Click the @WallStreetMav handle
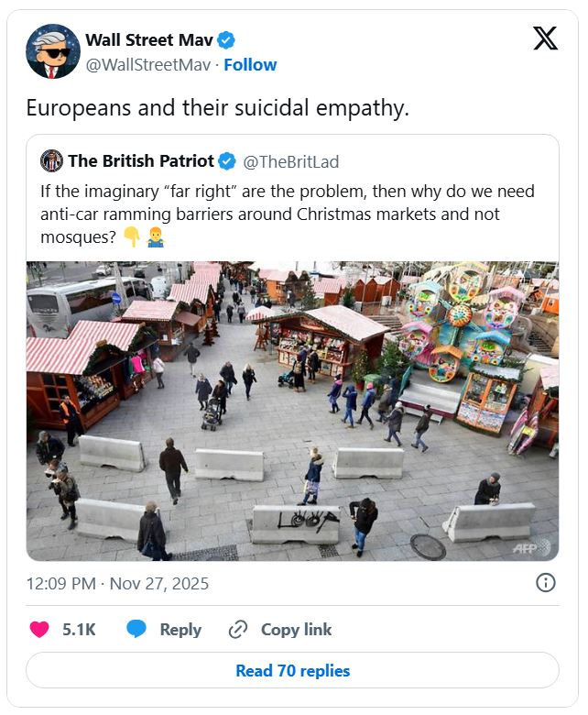This screenshot has width=588, height=715. (x=149, y=65)
